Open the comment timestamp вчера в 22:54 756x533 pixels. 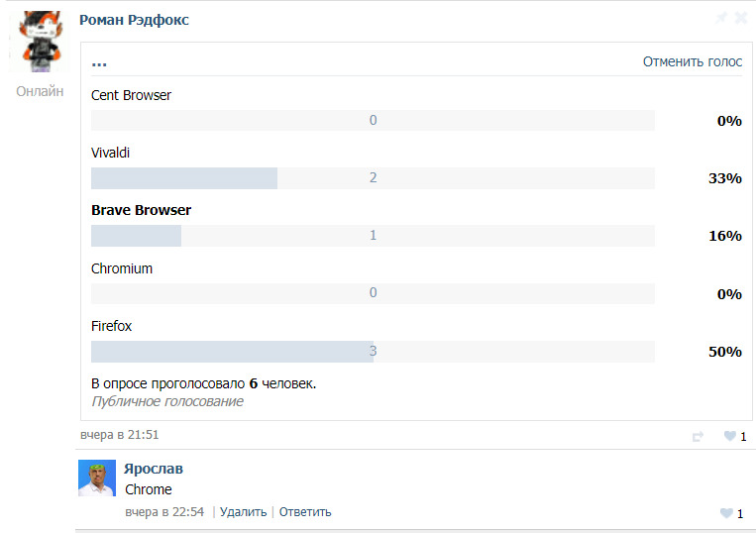click(x=164, y=512)
